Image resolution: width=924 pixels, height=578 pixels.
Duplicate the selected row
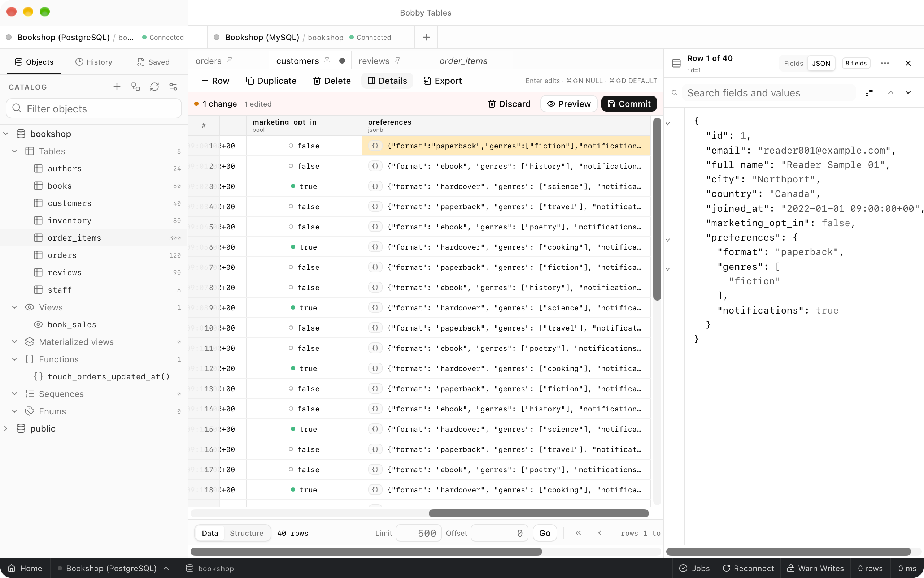(x=271, y=81)
